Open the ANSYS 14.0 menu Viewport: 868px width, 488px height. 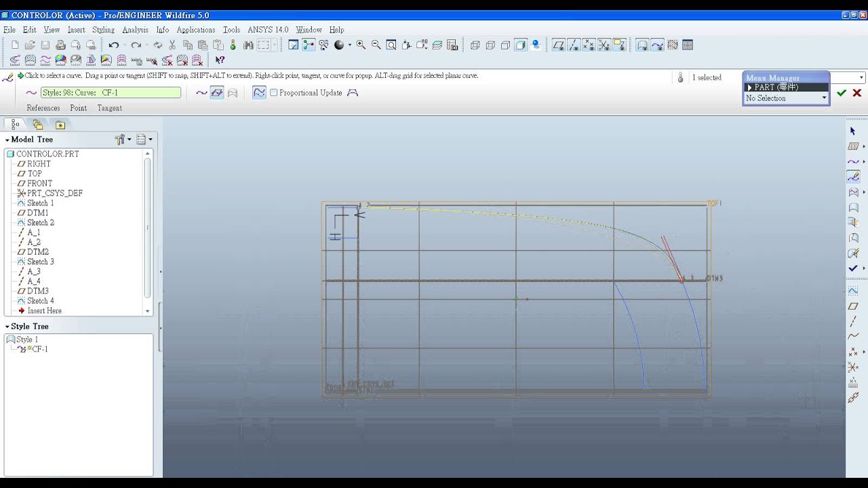268,30
